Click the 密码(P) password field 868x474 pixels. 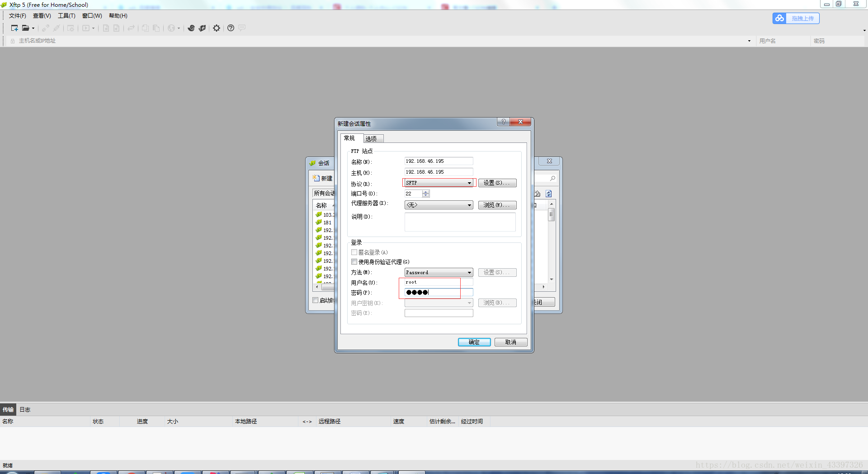(439, 292)
